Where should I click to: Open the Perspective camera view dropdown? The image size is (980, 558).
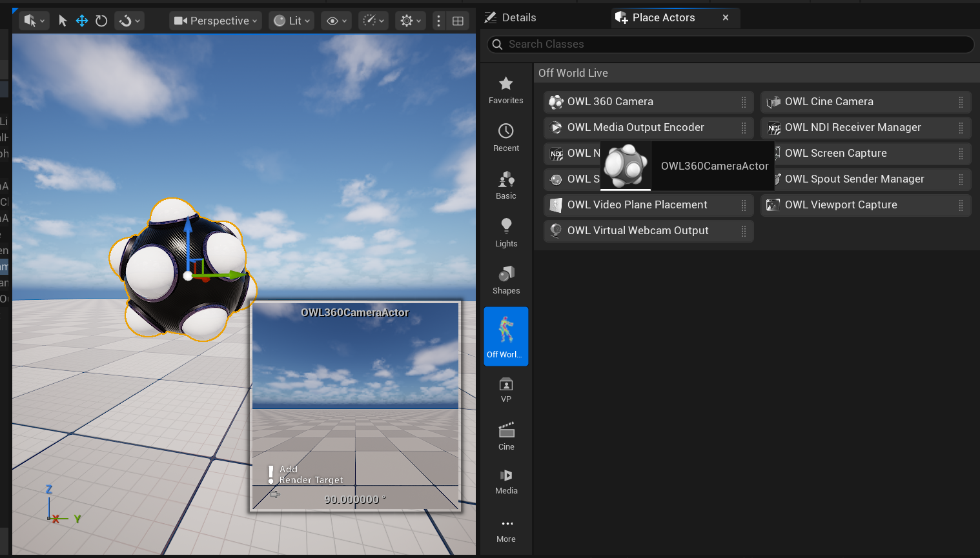216,21
